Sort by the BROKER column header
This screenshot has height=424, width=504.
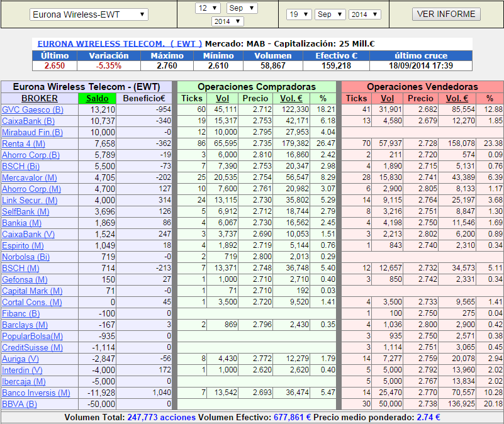point(40,98)
